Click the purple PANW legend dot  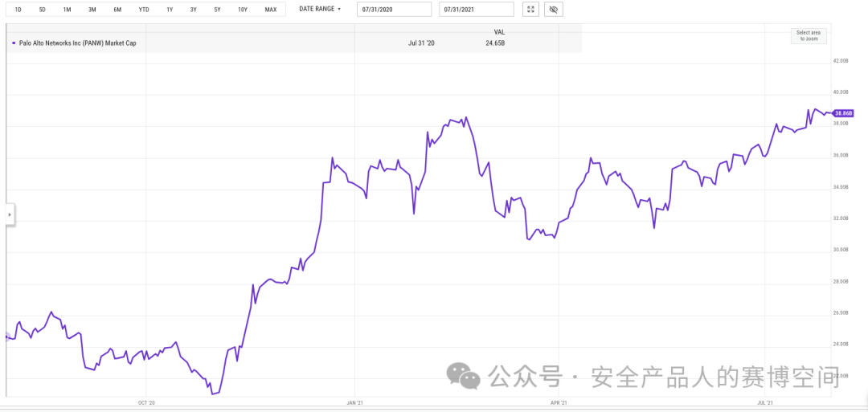(x=14, y=43)
